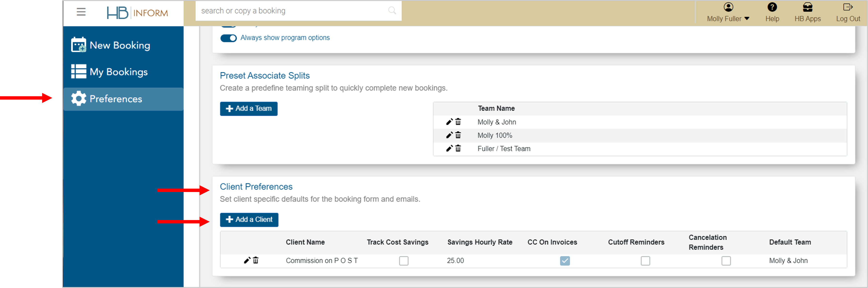868x288 pixels.
Task: Click the hamburger menu icon
Action: pos(81,12)
